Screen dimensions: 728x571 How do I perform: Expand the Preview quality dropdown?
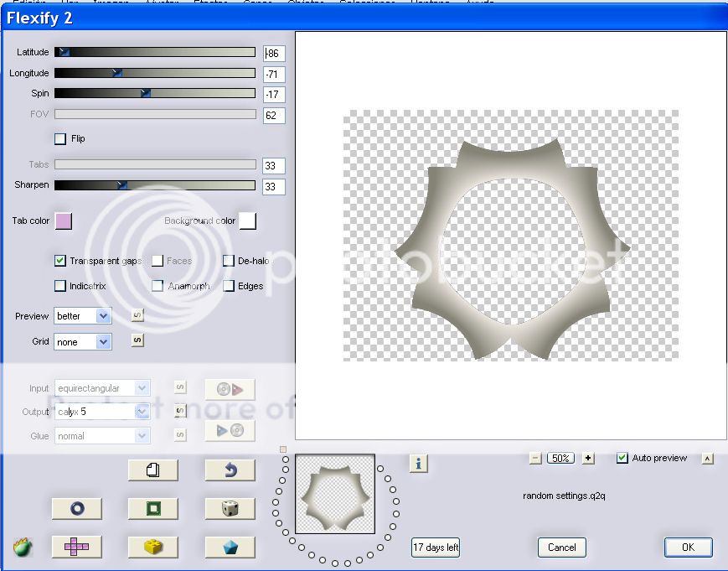[103, 316]
